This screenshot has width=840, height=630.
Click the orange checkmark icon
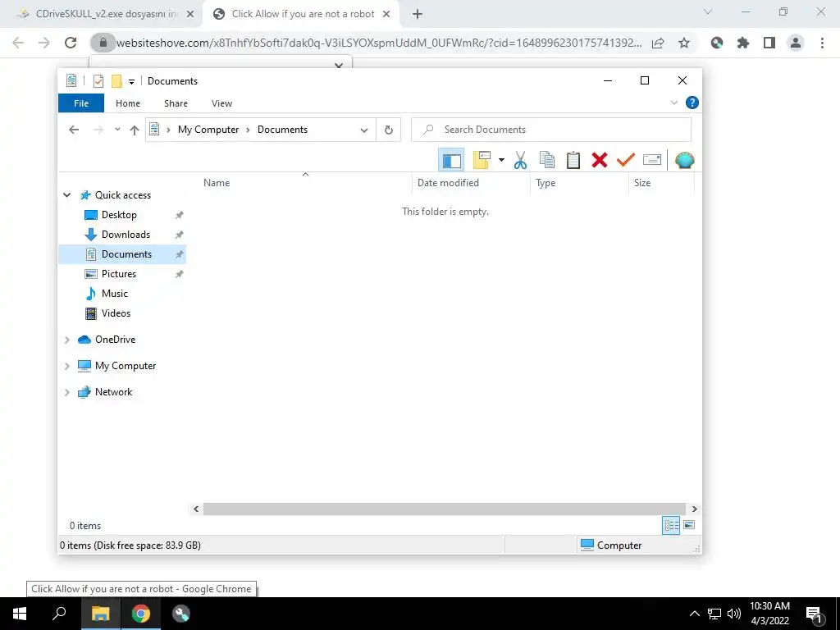625,160
